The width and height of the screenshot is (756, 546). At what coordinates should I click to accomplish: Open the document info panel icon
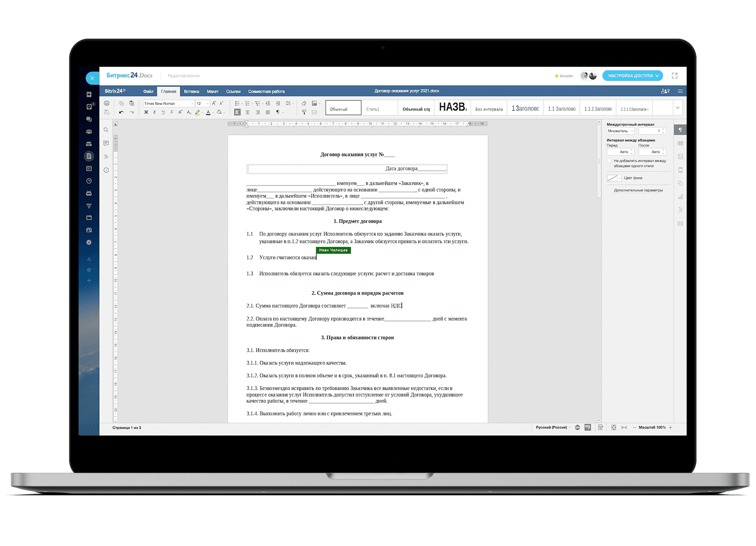pyautogui.click(x=106, y=170)
